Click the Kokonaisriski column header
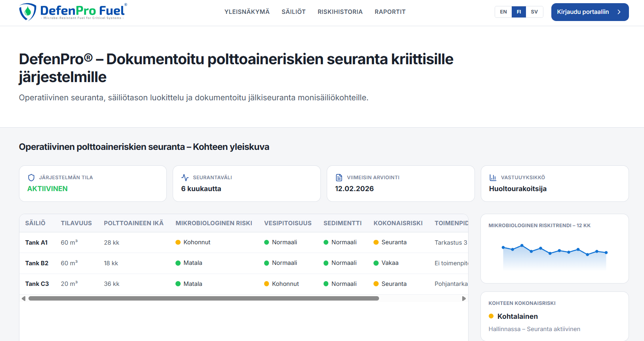 [398, 223]
